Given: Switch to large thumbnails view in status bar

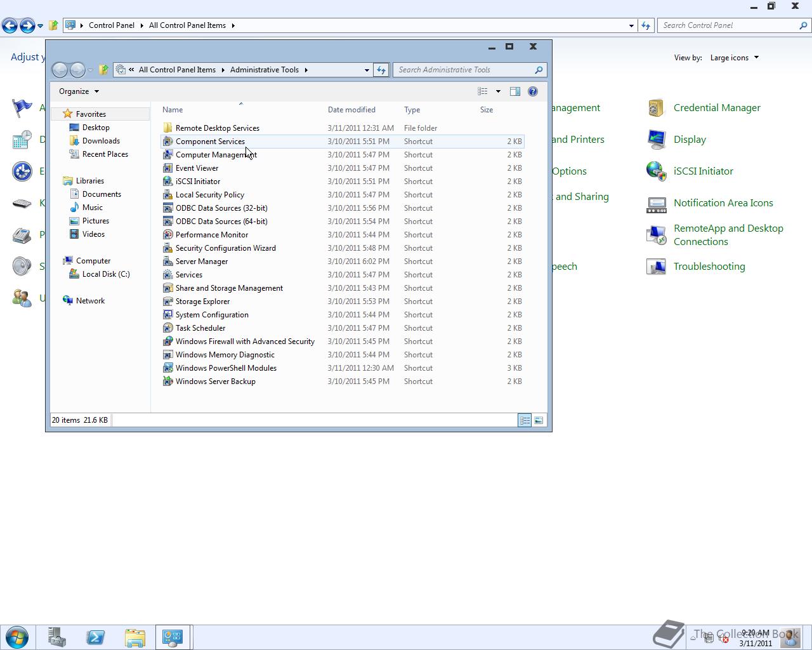Looking at the screenshot, I should tap(539, 420).
